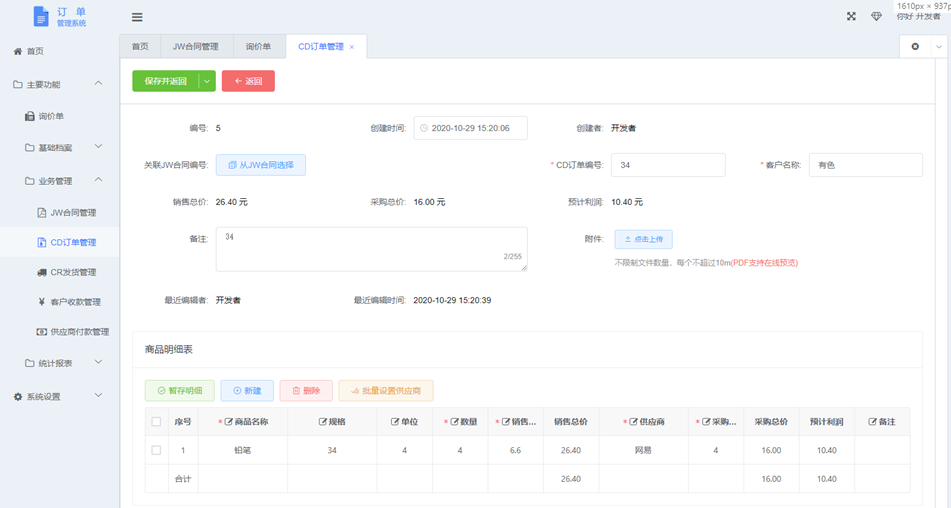Click the 网易 supplier cell

click(x=643, y=450)
